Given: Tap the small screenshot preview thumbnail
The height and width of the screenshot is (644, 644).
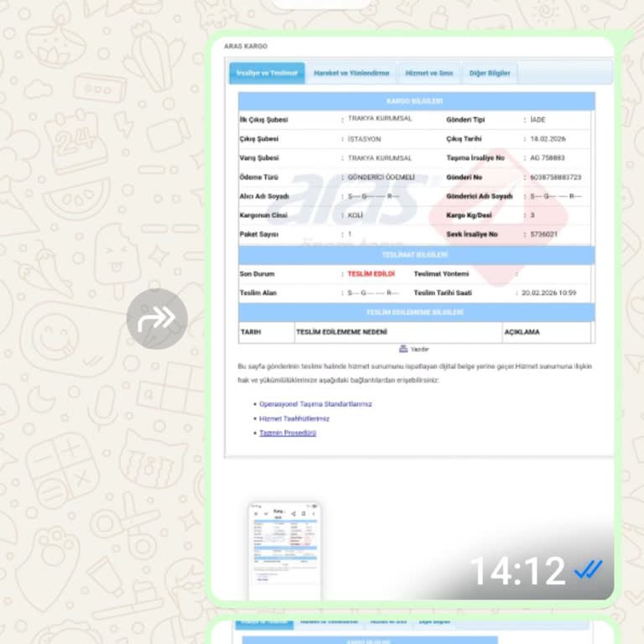Looking at the screenshot, I should pyautogui.click(x=284, y=550).
